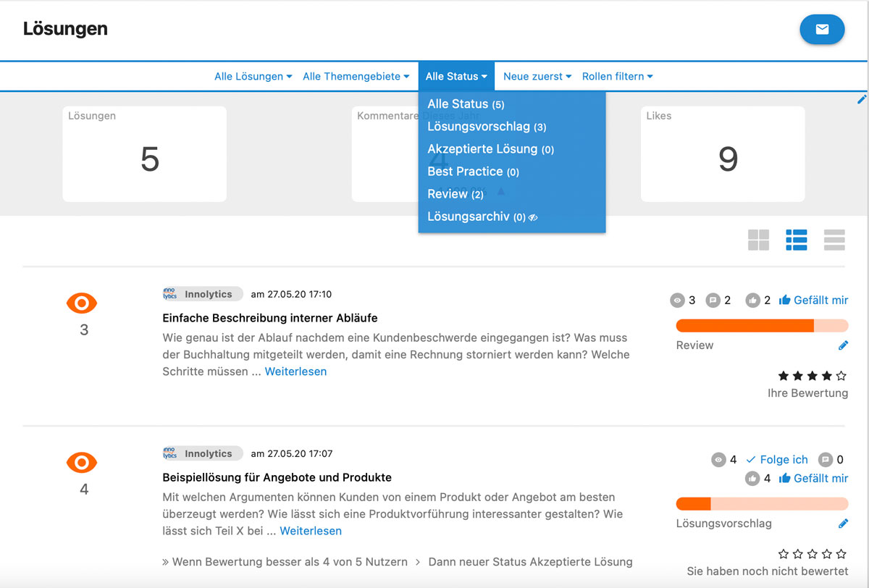Click the blue mail envelope button
The width and height of the screenshot is (869, 588).
coord(822,30)
